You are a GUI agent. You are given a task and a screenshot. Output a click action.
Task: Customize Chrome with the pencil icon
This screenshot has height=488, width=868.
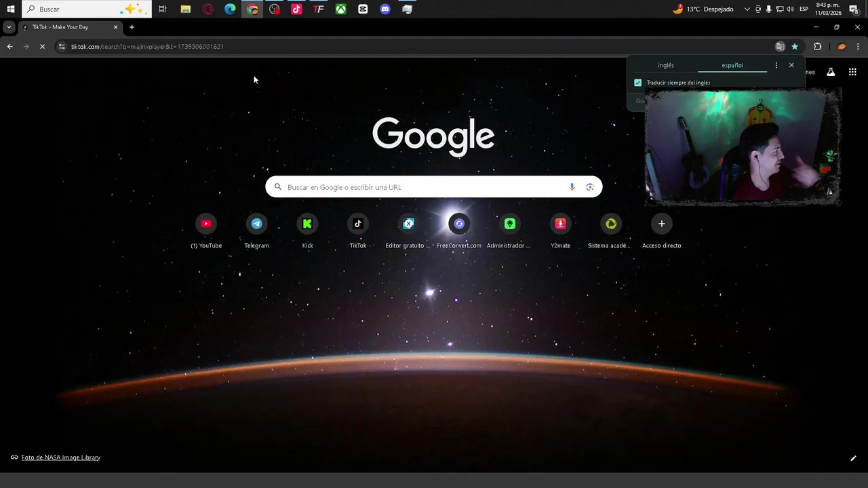pos(853,458)
